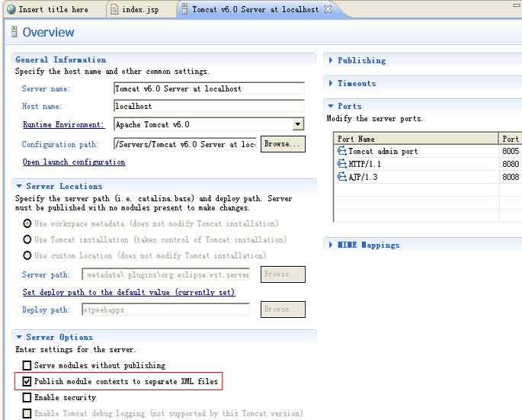Click the server icon on the Tomcat v6.0 tab
522x420 pixels.
click(184, 9)
